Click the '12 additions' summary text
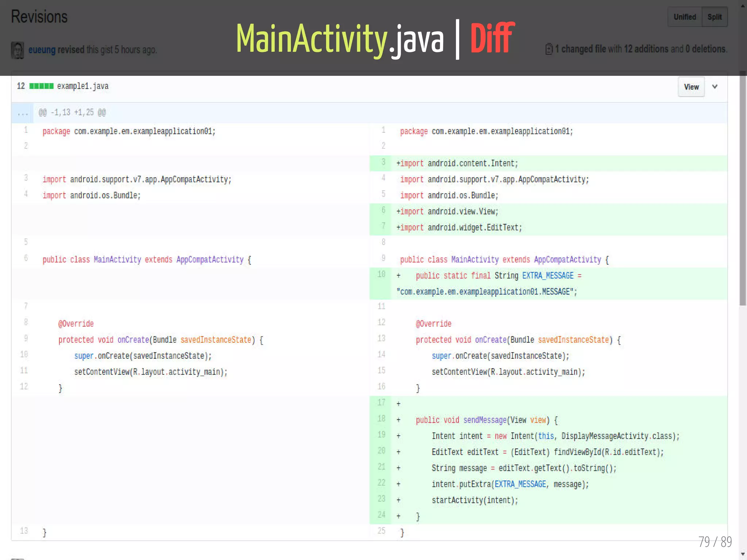This screenshot has width=747, height=560. (646, 49)
